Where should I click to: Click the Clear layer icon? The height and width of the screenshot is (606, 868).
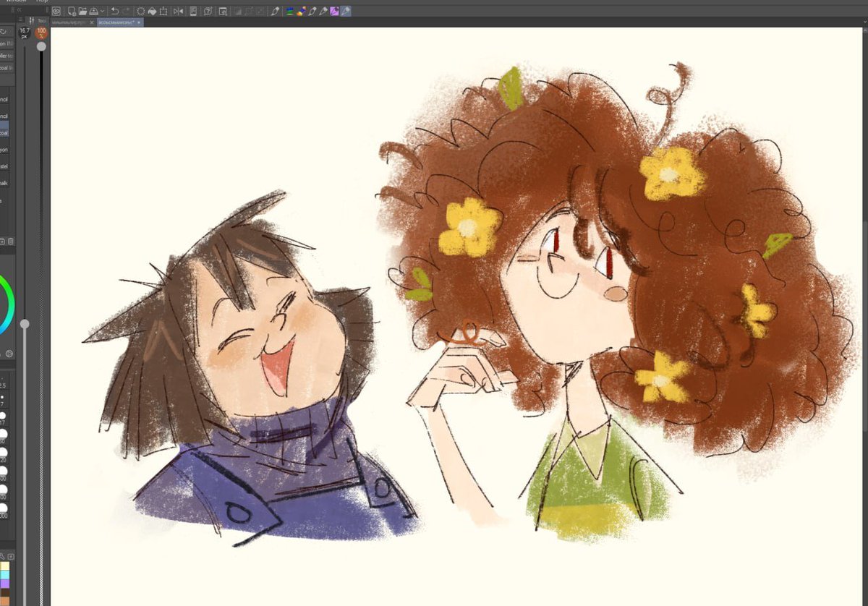tap(140, 12)
